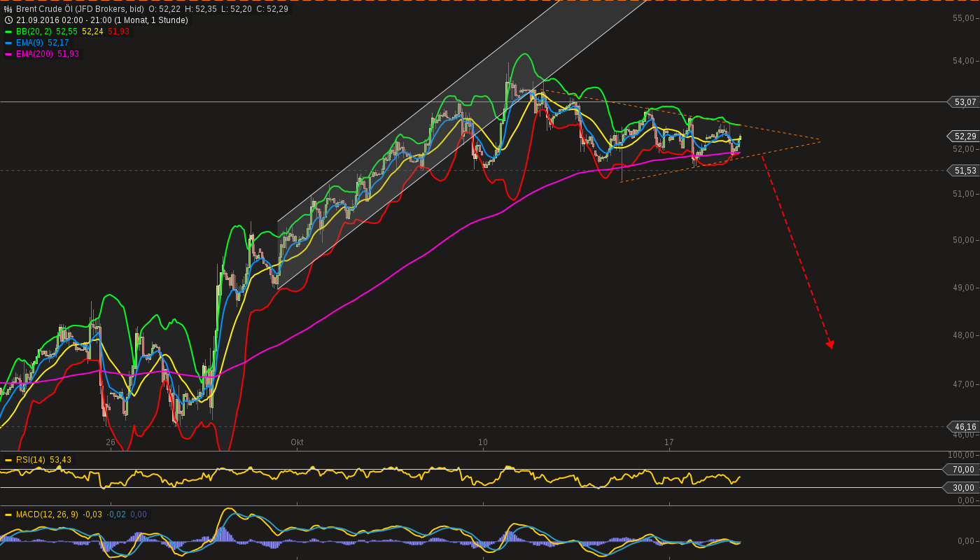This screenshot has height=560, width=980.
Task: Click the open price O: 52,22 value
Action: click(x=164, y=9)
